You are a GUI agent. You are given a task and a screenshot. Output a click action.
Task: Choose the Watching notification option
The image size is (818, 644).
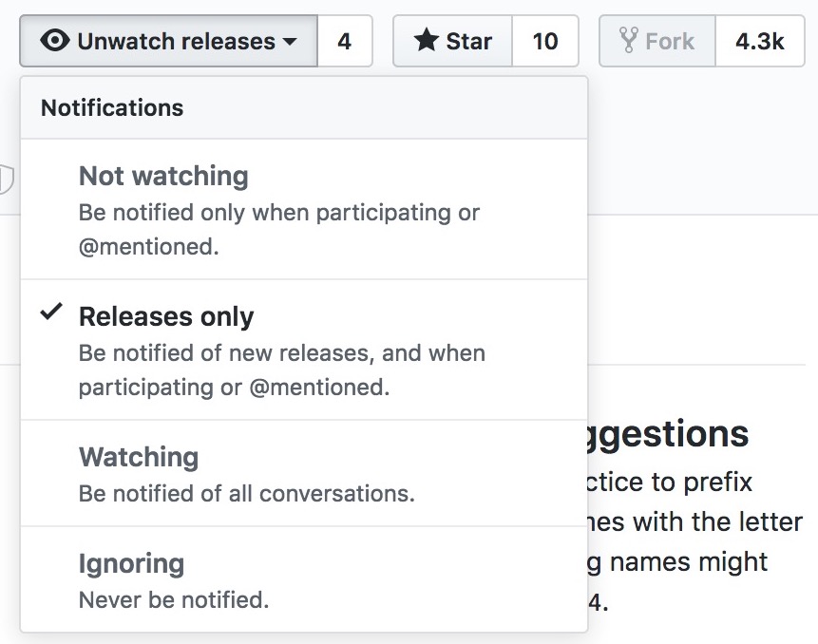click(304, 473)
